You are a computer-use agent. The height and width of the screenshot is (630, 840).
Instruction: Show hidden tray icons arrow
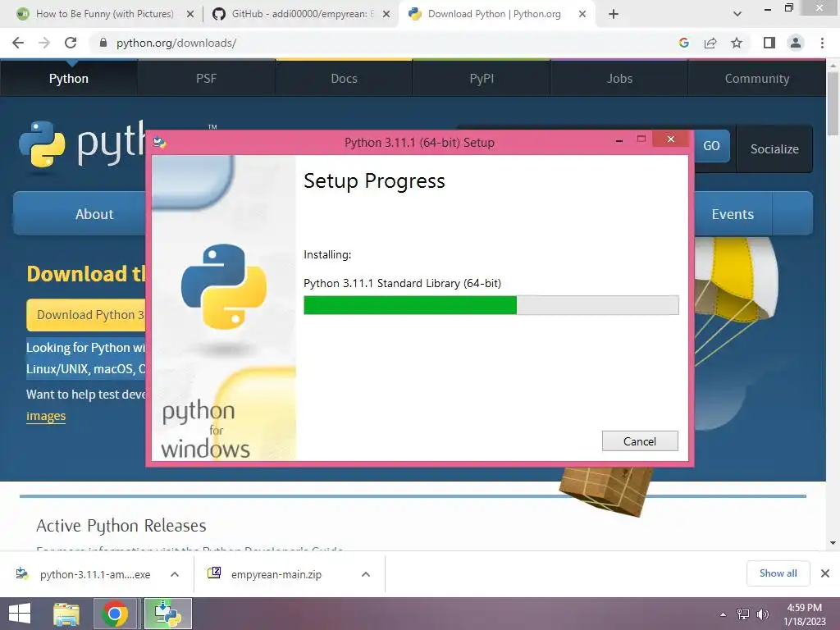(x=724, y=614)
